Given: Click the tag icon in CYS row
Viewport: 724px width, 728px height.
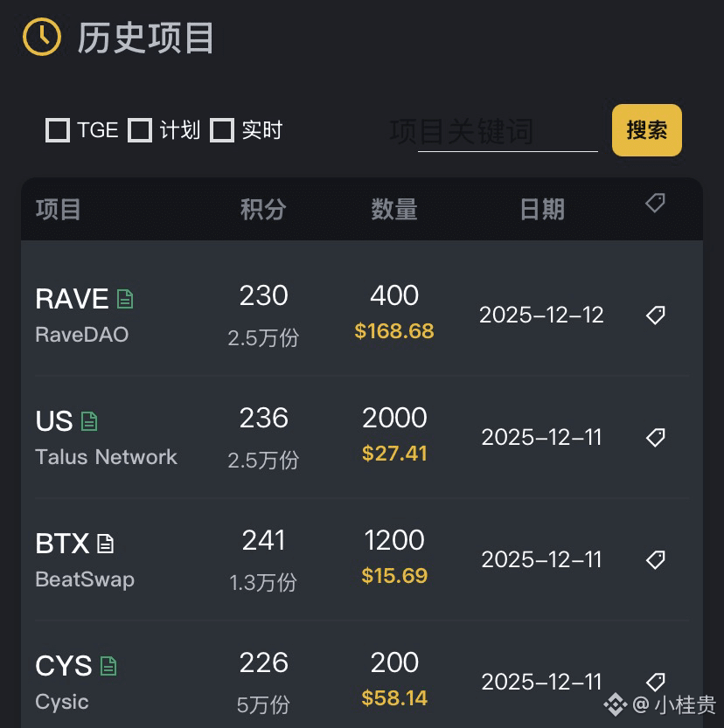Looking at the screenshot, I should pos(656,681).
